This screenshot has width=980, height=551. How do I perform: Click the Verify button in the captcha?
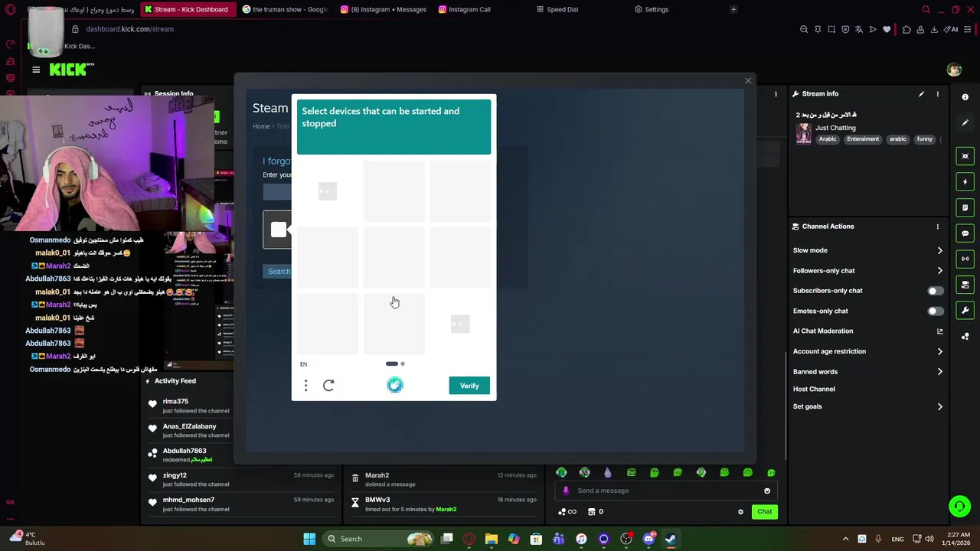[469, 386]
